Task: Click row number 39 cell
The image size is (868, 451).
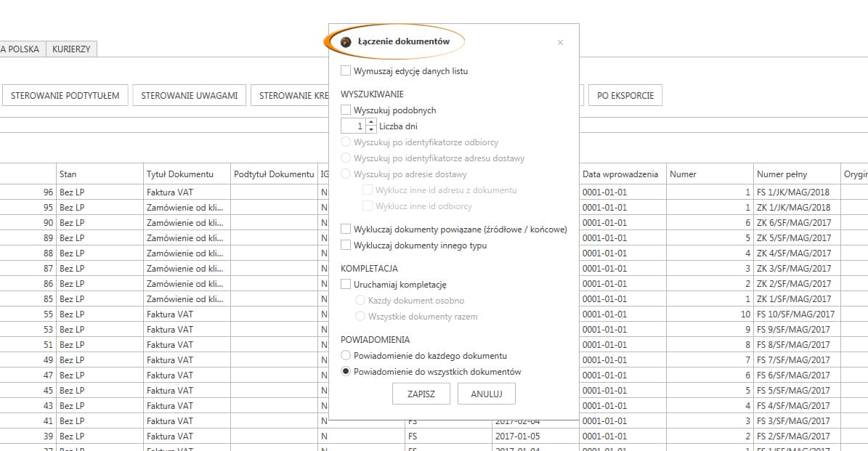Action: point(28,436)
